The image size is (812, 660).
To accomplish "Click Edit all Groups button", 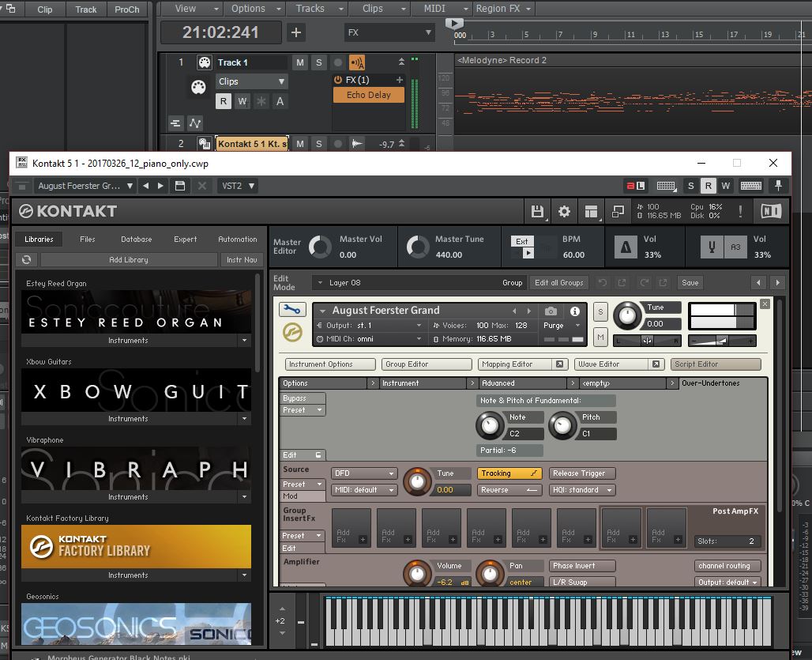I will (558, 283).
